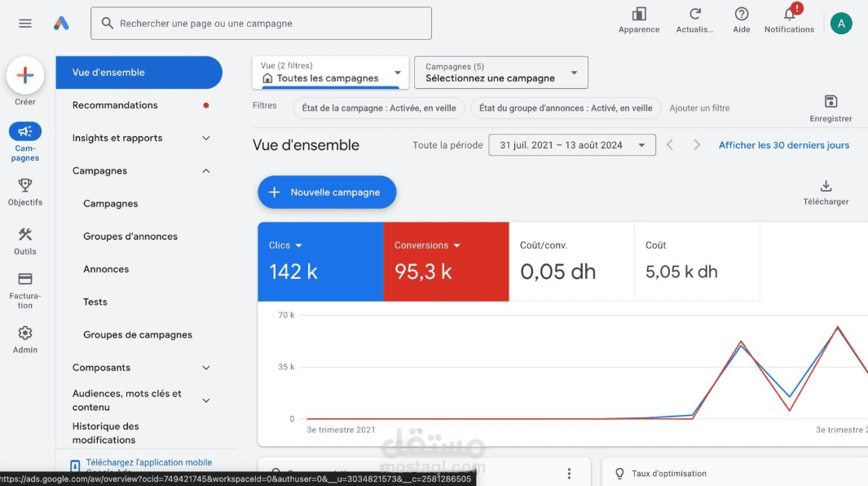Screen dimensions: 868x486
Task: Open Historique des modifications
Action: click(105, 433)
